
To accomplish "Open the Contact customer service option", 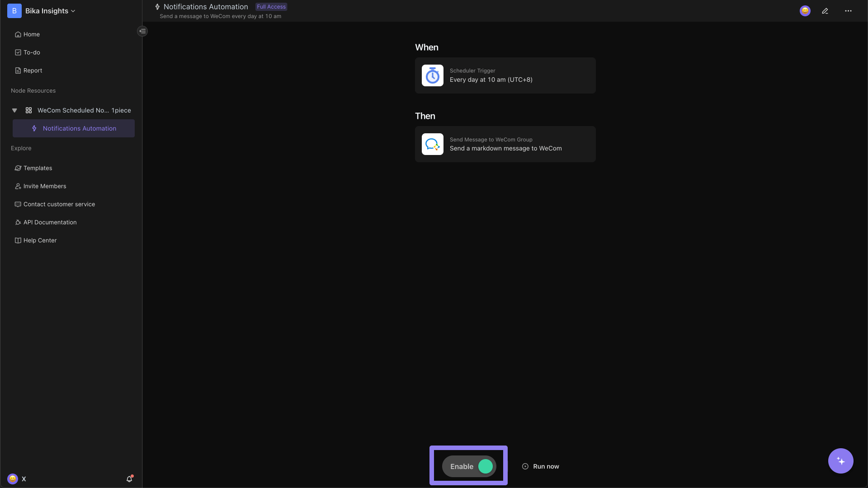I will 59,204.
